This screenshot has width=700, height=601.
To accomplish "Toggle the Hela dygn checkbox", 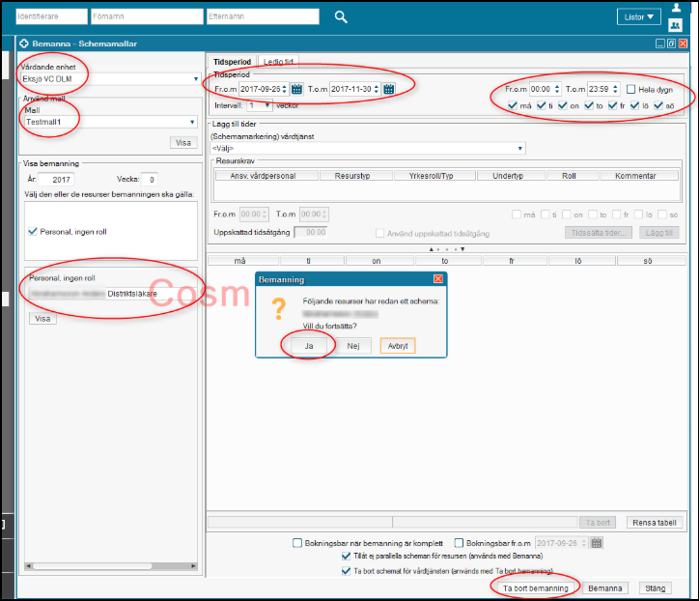I will coord(630,89).
